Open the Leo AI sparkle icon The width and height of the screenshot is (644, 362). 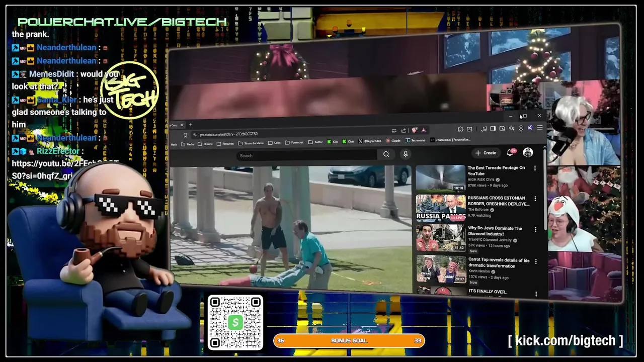tap(511, 128)
